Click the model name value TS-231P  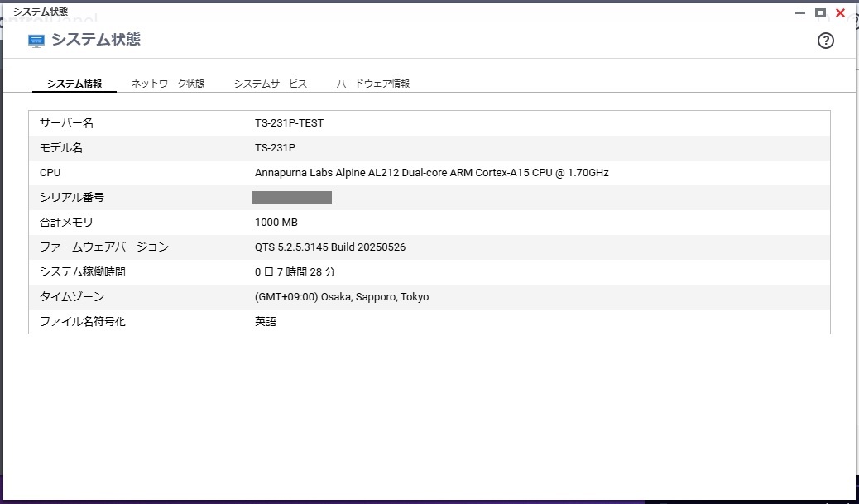tap(275, 148)
